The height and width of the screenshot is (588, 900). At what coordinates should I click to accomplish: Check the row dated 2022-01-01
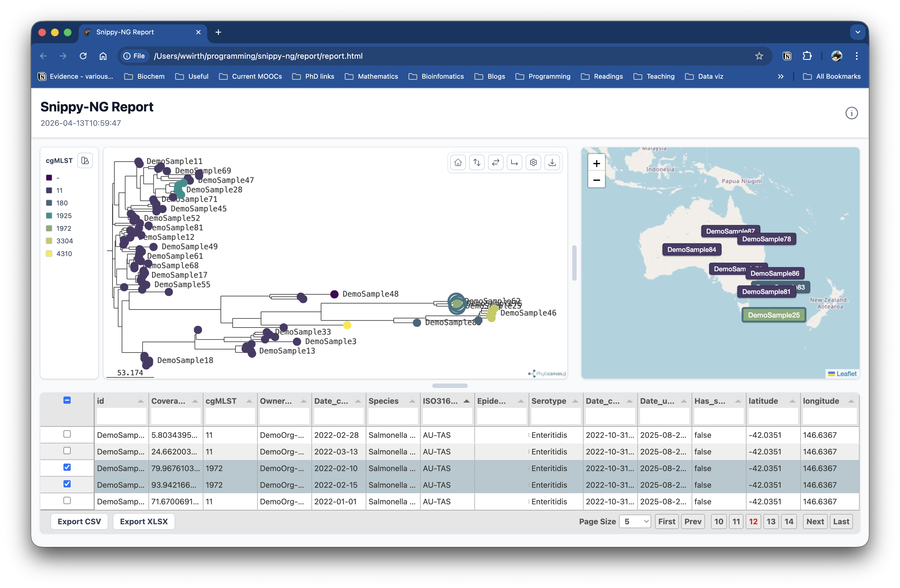click(67, 500)
